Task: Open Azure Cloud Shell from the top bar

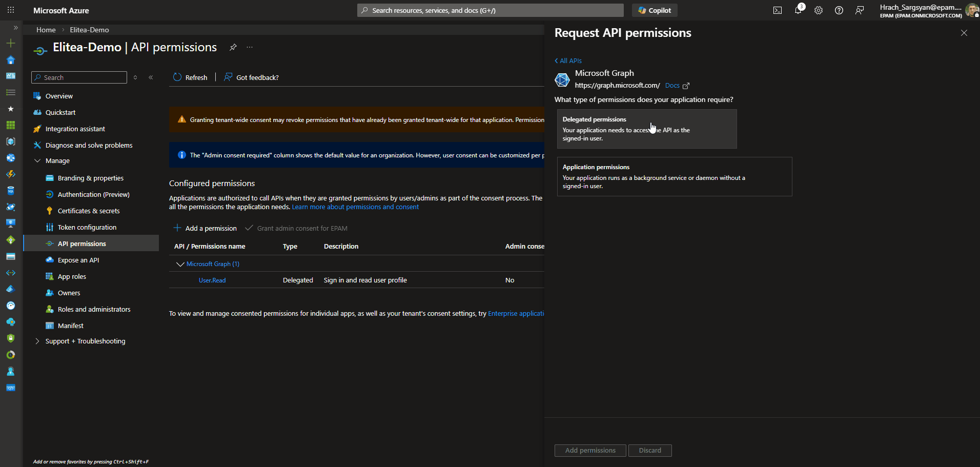Action: (778, 10)
